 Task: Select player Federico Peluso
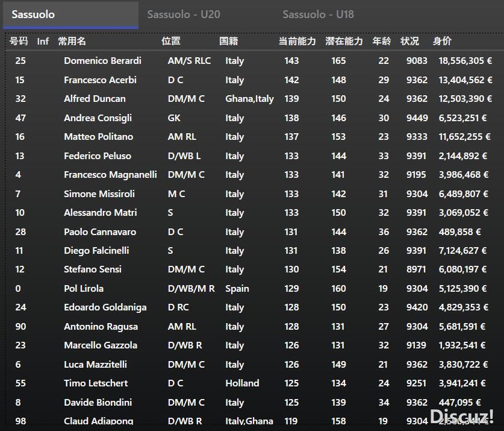tap(98, 156)
